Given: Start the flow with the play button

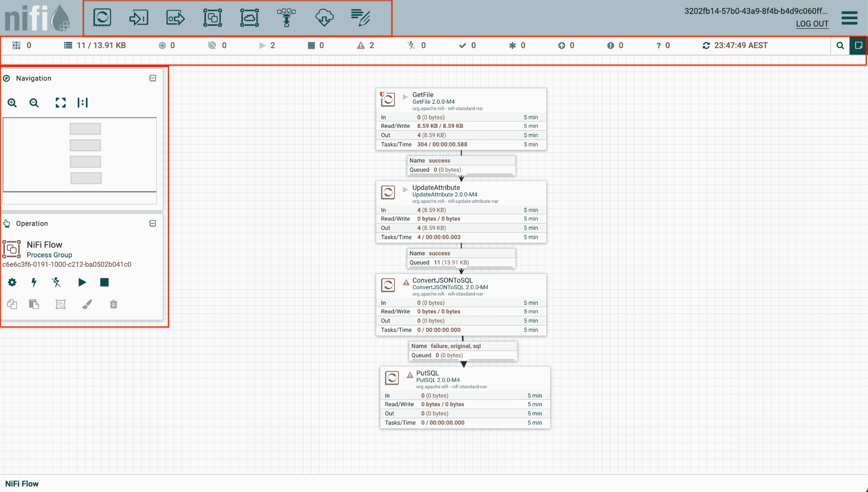Looking at the screenshot, I should pyautogui.click(x=82, y=282).
